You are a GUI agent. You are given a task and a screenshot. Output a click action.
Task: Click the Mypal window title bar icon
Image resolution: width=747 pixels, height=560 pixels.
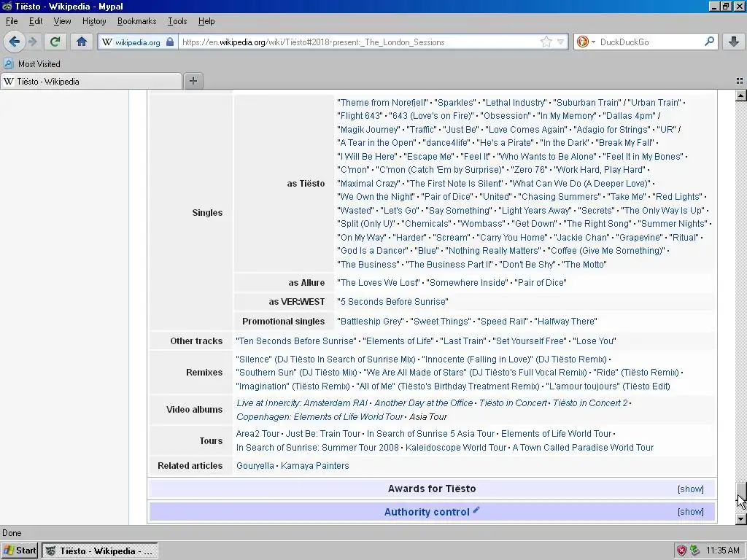pos(7,6)
